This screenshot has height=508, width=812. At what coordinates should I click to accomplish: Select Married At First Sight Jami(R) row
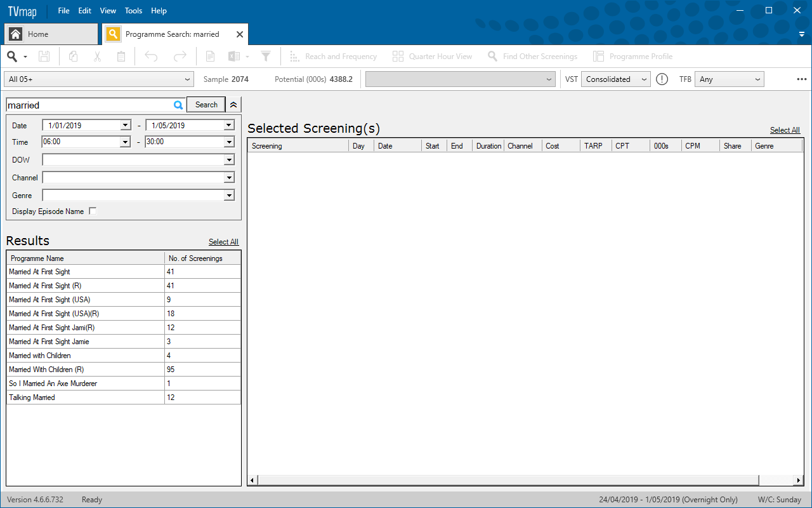124,328
